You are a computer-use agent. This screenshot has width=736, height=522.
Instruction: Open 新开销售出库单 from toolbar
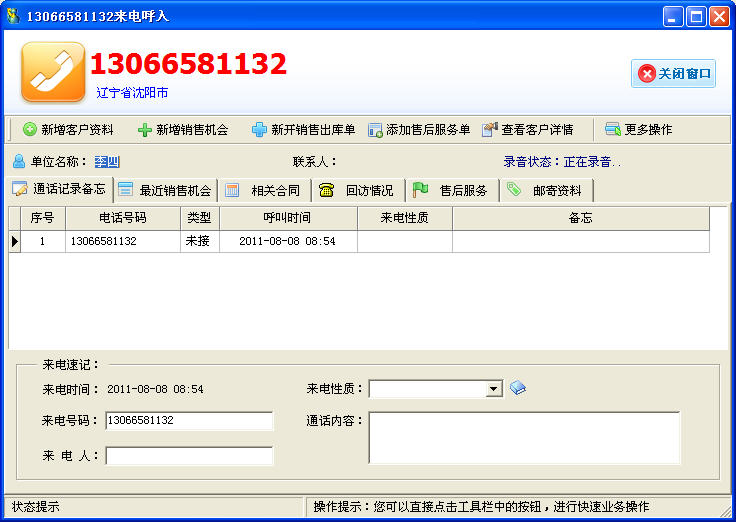pyautogui.click(x=302, y=130)
